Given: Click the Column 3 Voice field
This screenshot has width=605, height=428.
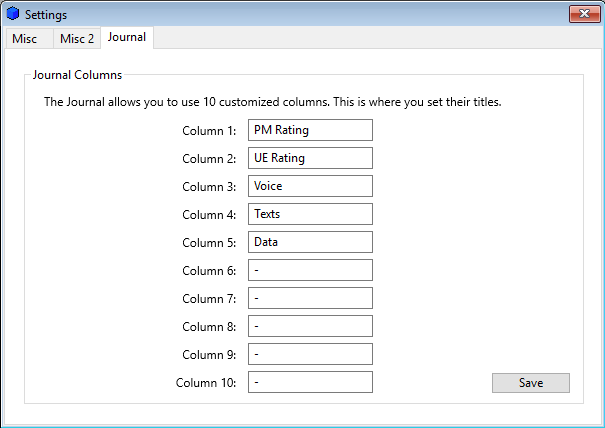Looking at the screenshot, I should click(310, 186).
